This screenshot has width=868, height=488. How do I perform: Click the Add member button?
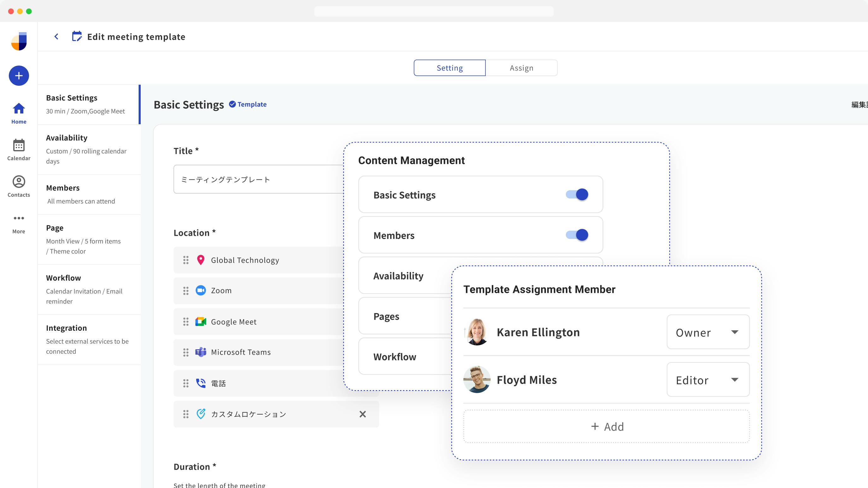coord(607,426)
